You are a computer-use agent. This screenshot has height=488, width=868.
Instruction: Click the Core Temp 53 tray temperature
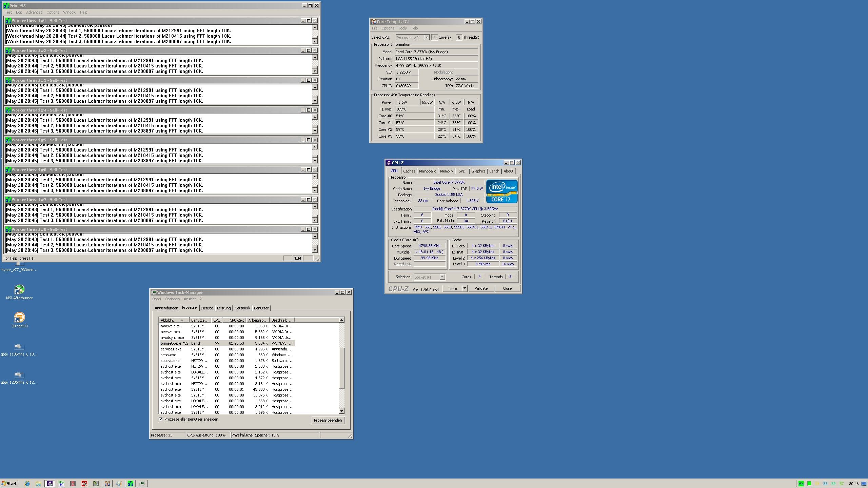tap(825, 484)
